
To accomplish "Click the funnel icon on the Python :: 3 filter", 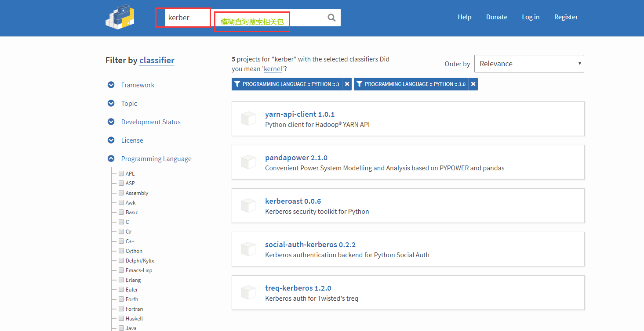I will [x=237, y=84].
